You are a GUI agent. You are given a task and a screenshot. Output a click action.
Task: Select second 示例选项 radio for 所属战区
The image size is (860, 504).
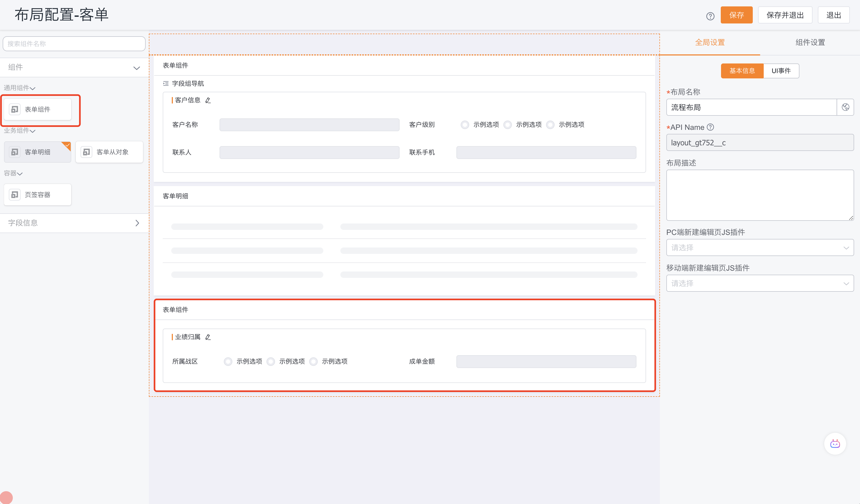[x=271, y=362]
